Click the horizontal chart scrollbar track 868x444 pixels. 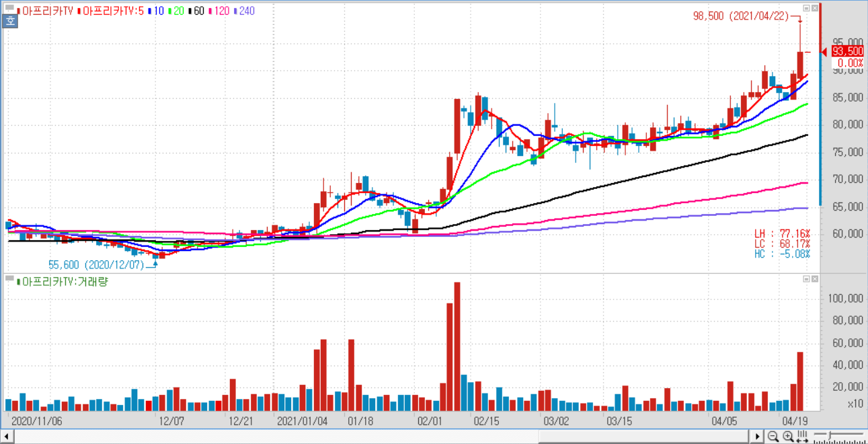382,437
